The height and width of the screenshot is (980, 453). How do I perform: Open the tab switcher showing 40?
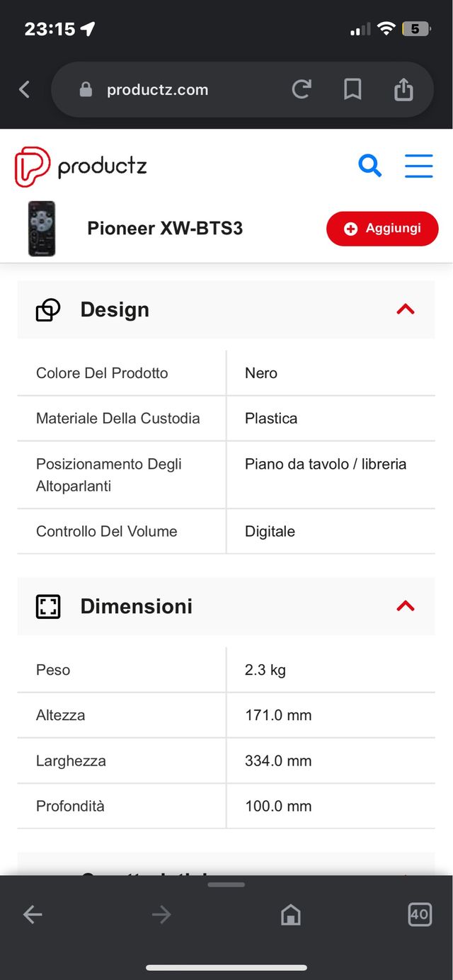pyautogui.click(x=419, y=914)
